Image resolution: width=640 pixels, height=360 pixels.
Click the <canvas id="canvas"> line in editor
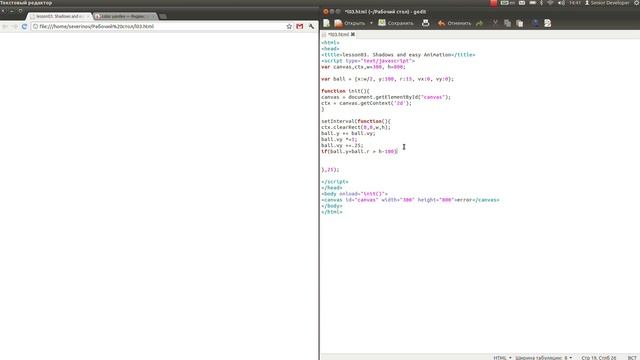[410, 200]
